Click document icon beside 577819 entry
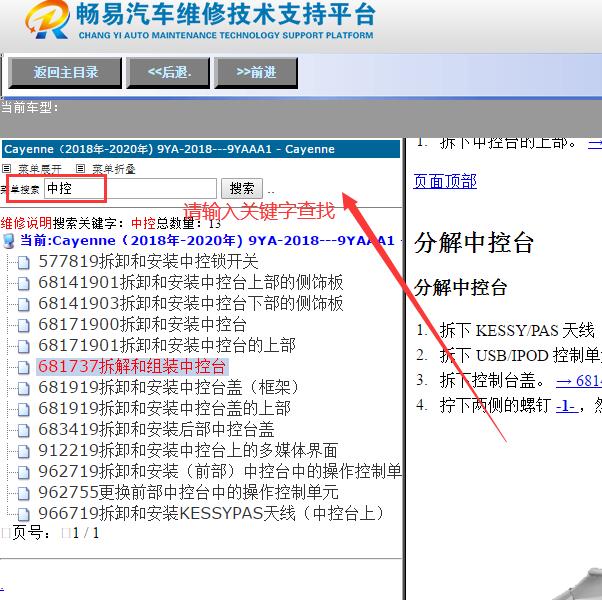This screenshot has height=600, width=602. [23, 263]
